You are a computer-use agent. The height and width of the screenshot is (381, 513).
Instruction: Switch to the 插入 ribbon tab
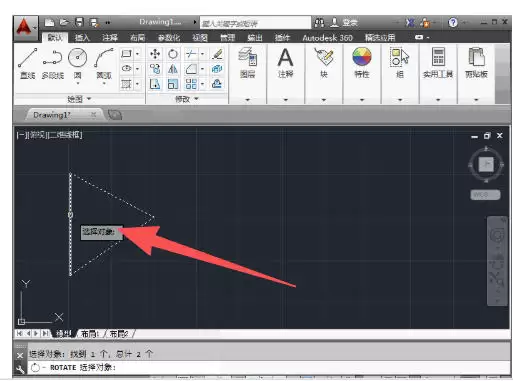pyautogui.click(x=82, y=38)
